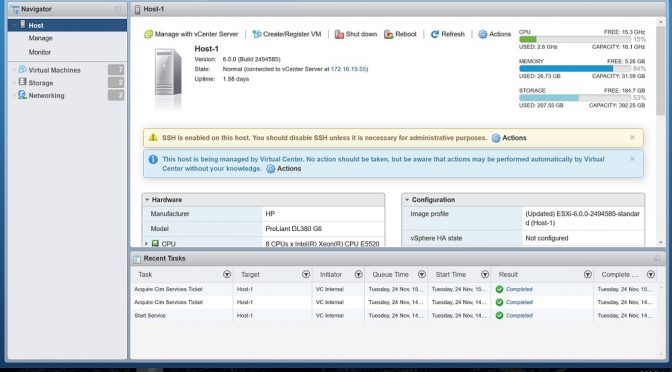
Task: Click the Virtual Machines count badge 7
Action: pos(116,70)
